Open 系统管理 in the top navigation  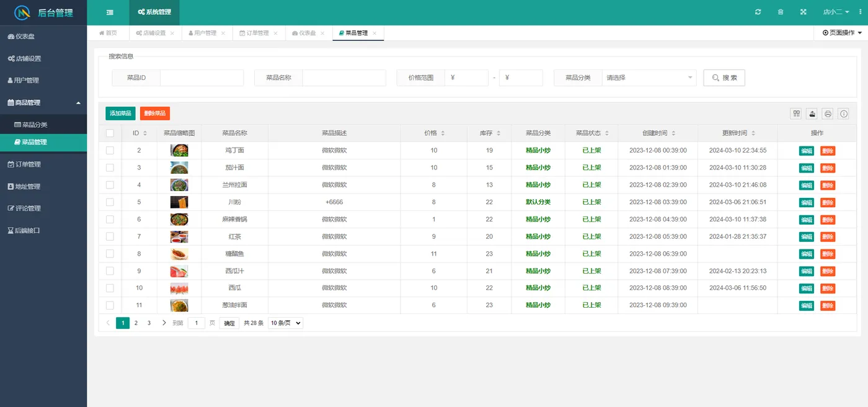point(154,12)
